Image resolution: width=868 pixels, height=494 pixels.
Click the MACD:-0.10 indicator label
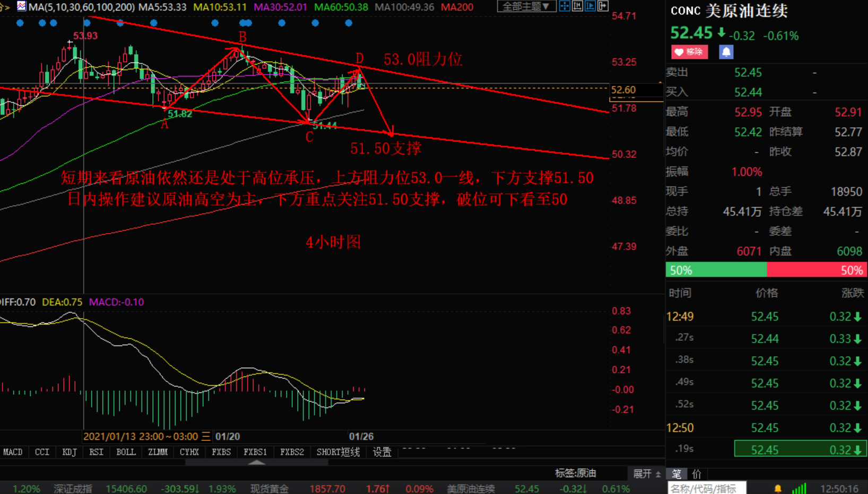point(116,302)
